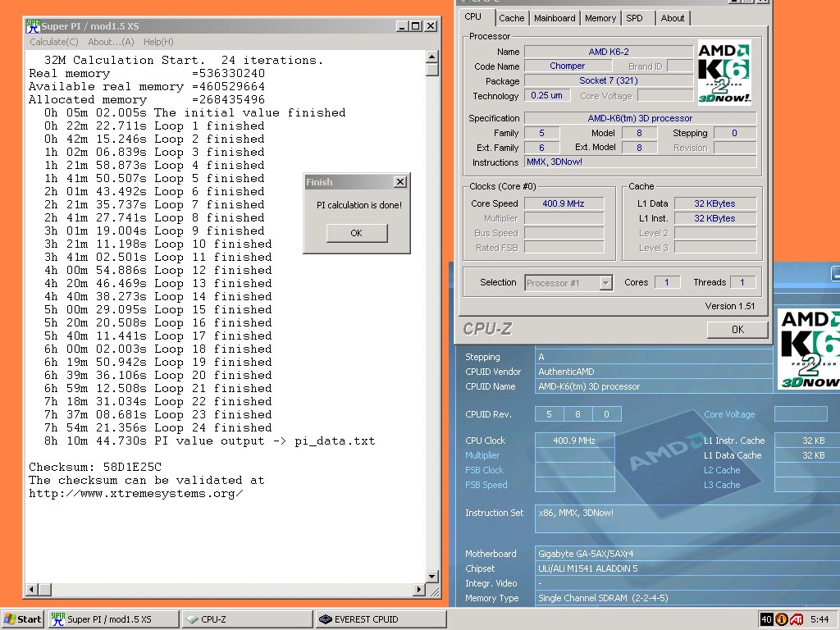
Task: Close the Finish dialog with X
Action: 400,181
